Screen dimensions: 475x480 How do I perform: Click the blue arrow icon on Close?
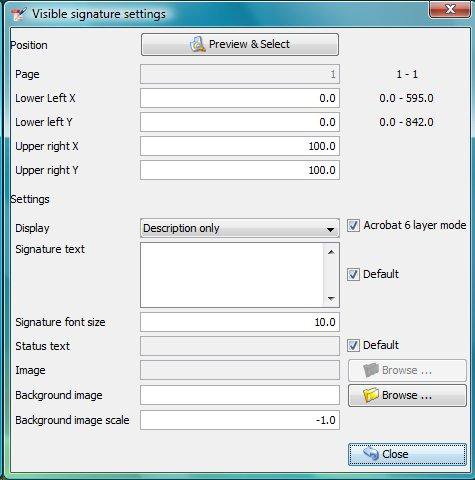coord(371,454)
